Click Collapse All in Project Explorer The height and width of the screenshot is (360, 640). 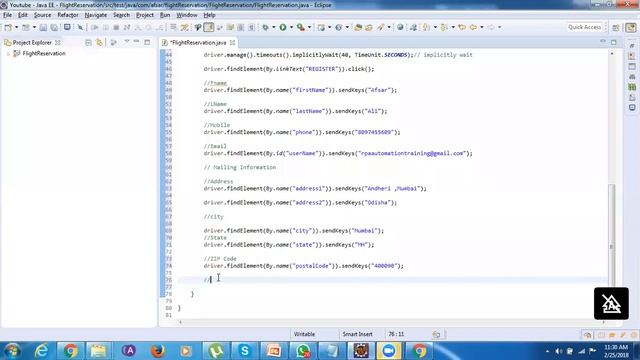pyautogui.click(x=88, y=42)
